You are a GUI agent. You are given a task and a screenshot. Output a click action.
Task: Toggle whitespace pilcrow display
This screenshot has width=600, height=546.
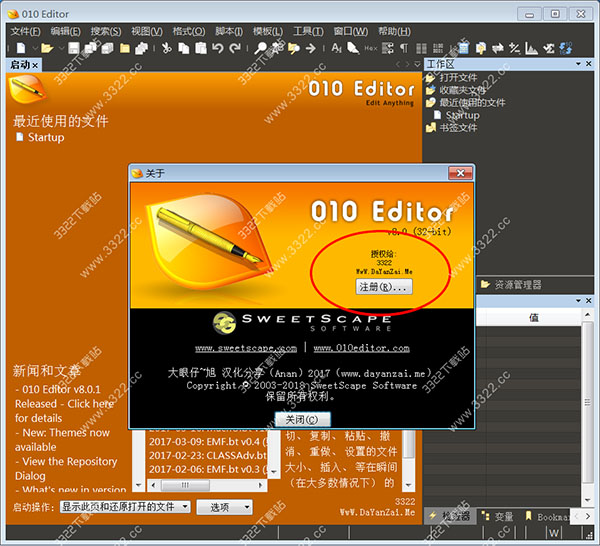click(404, 48)
